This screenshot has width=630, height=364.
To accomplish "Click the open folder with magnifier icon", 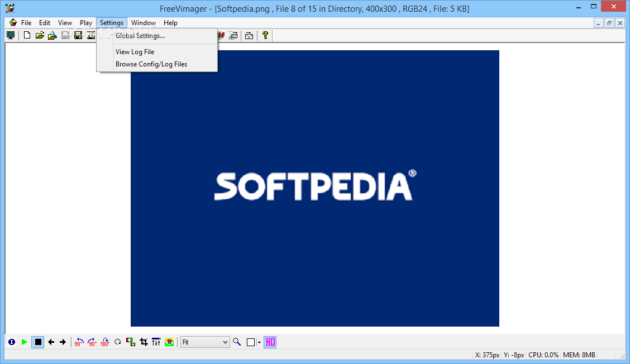I will (x=52, y=35).
